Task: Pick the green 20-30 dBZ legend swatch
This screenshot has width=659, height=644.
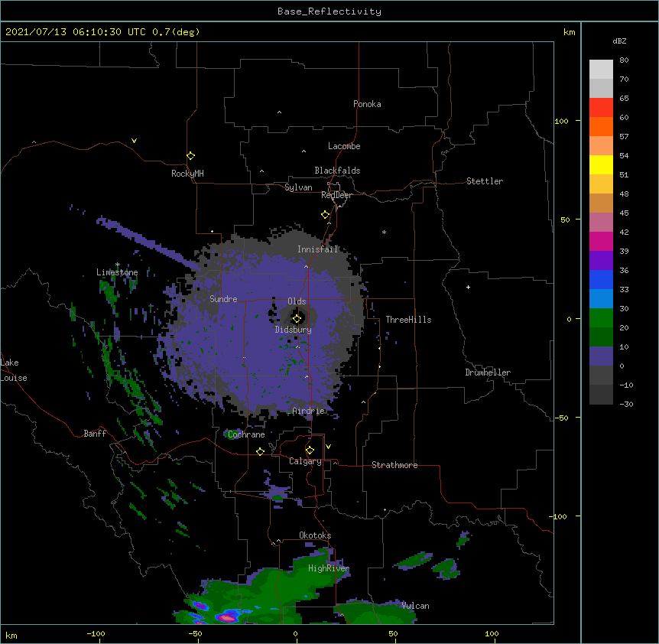Action: click(601, 318)
